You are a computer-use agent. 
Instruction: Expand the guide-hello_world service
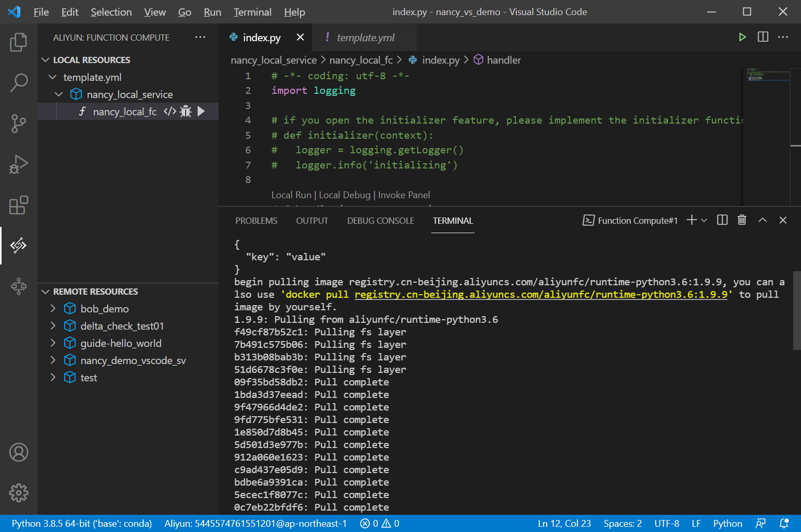53,343
